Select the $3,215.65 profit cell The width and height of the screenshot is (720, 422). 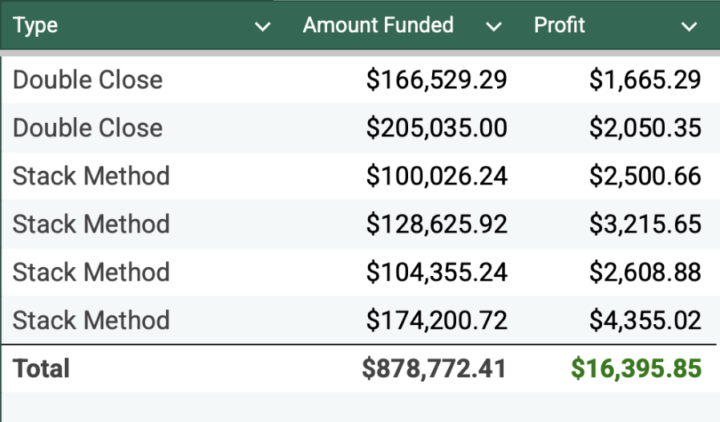pos(645,224)
